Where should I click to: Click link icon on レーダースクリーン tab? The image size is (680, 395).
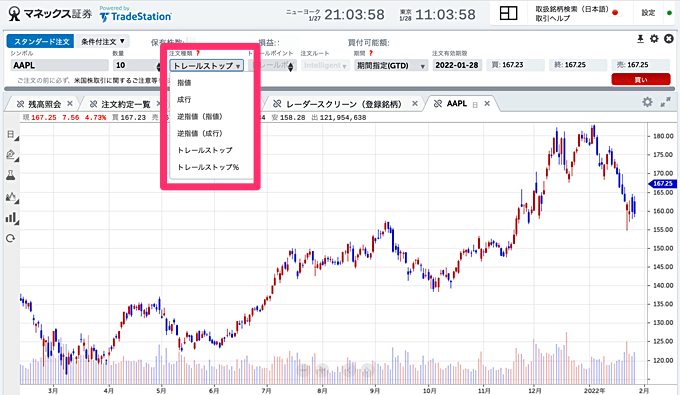pyautogui.click(x=277, y=104)
